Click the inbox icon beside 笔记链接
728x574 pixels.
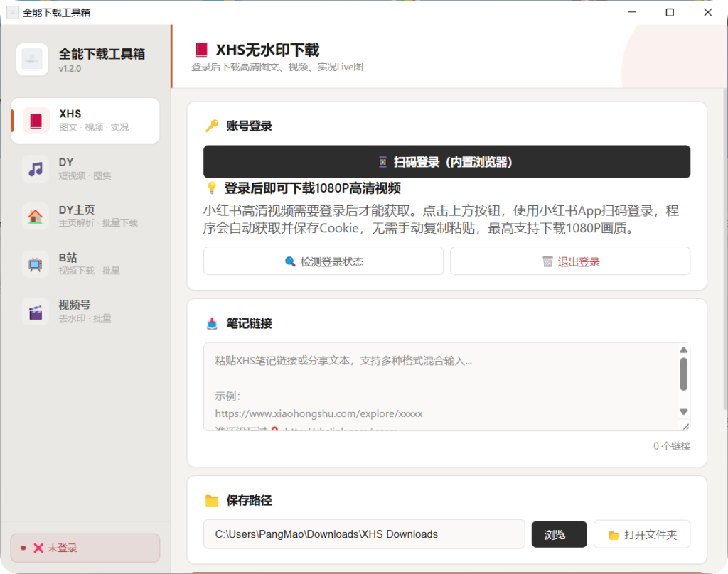(212, 323)
